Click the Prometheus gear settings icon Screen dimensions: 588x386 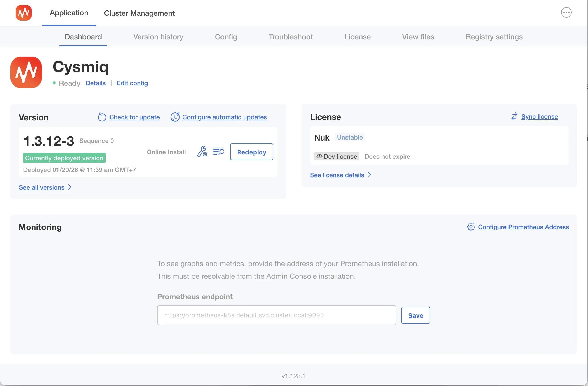coord(471,227)
